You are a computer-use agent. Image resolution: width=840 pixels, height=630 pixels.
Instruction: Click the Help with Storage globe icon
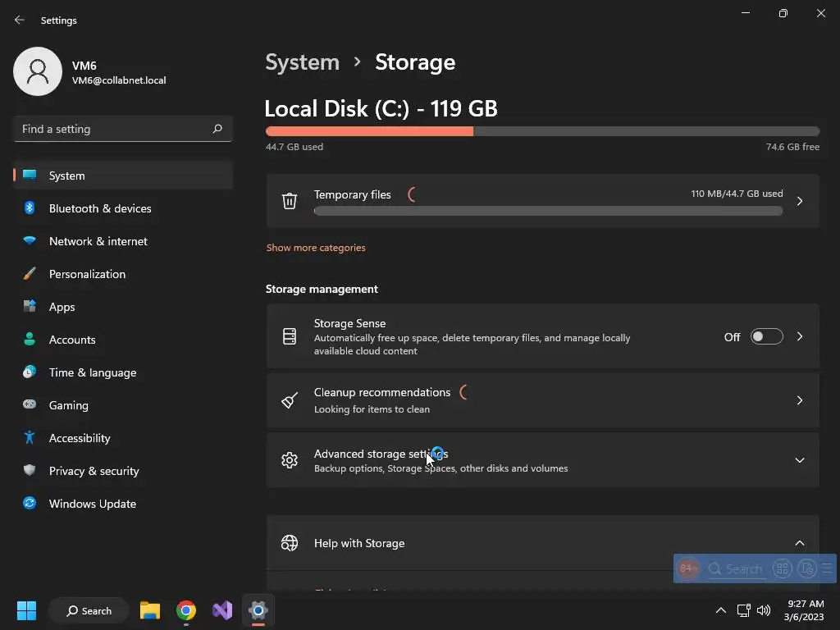point(290,543)
